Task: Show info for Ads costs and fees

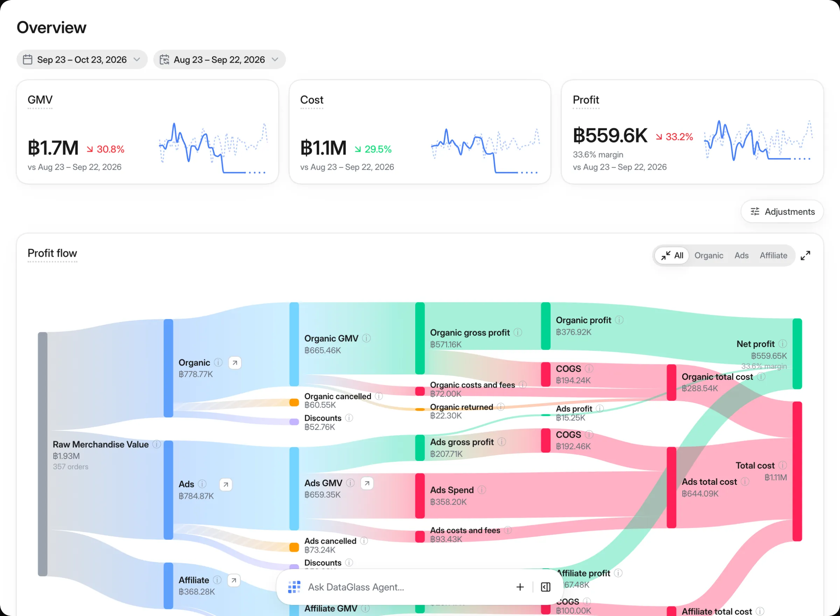Action: [x=508, y=531]
